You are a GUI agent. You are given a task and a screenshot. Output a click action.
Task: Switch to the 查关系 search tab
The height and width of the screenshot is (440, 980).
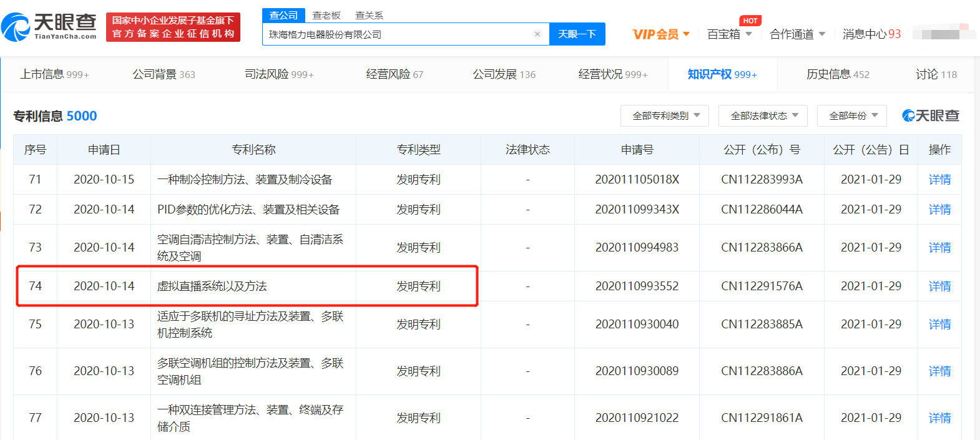369,15
